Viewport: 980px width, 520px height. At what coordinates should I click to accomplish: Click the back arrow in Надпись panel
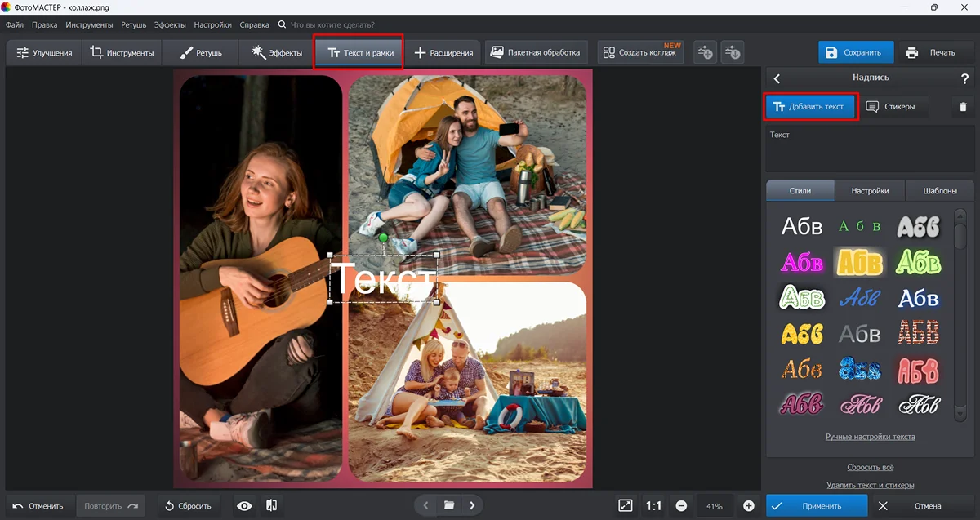(x=777, y=78)
